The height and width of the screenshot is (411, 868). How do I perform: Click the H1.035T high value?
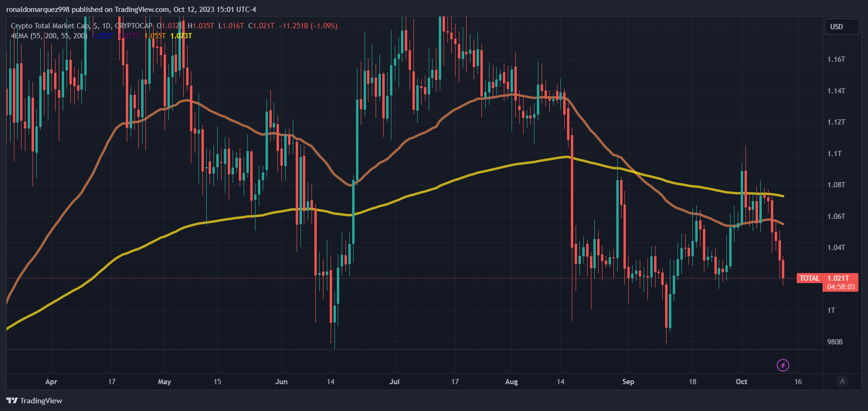tap(201, 26)
